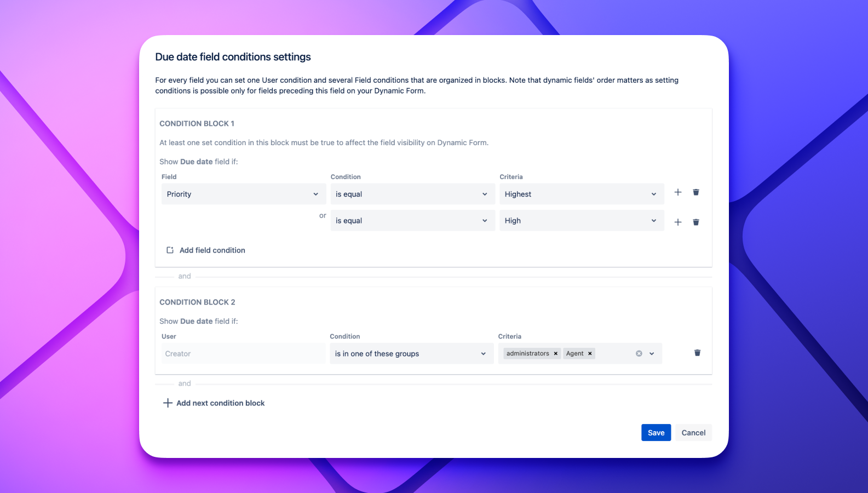This screenshot has height=493, width=868.
Task: Click plus icon beside High criteria row
Action: (678, 222)
